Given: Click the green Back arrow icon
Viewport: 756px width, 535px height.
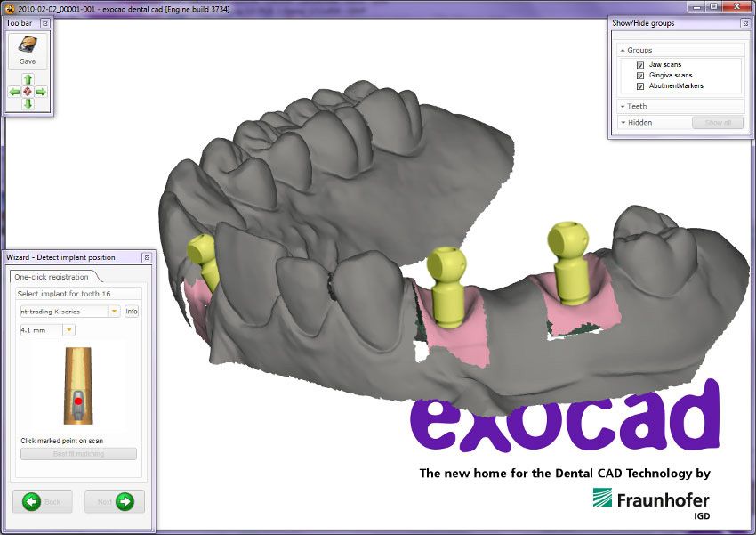Looking at the screenshot, I should point(32,502).
